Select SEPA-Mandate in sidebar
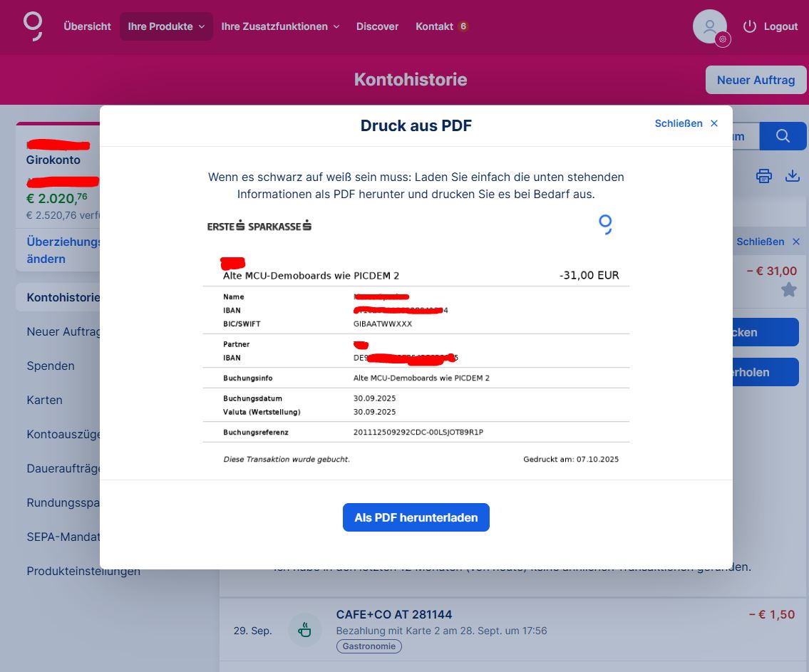 click(63, 537)
